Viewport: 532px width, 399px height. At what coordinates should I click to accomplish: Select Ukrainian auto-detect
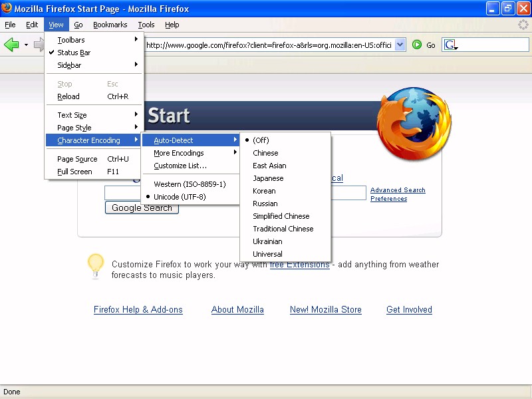coord(285,241)
